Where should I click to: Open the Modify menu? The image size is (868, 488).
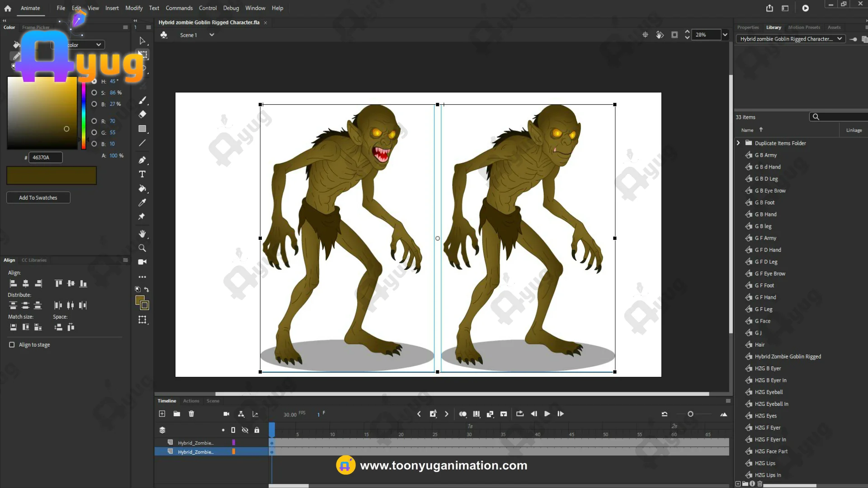click(134, 8)
